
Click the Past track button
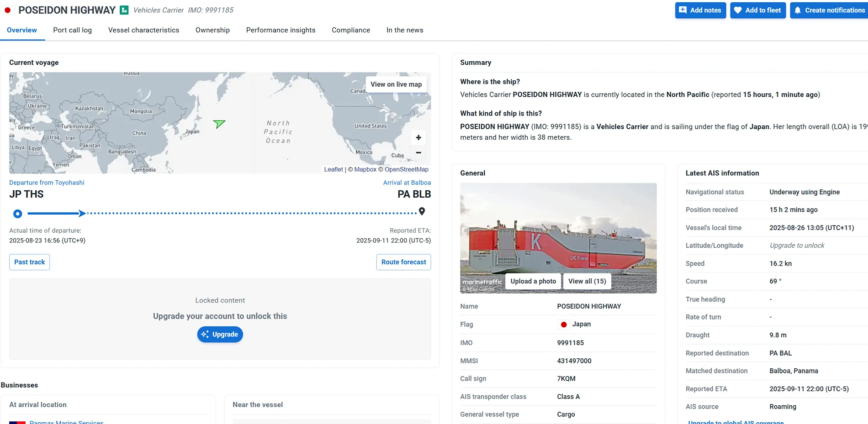(30, 262)
